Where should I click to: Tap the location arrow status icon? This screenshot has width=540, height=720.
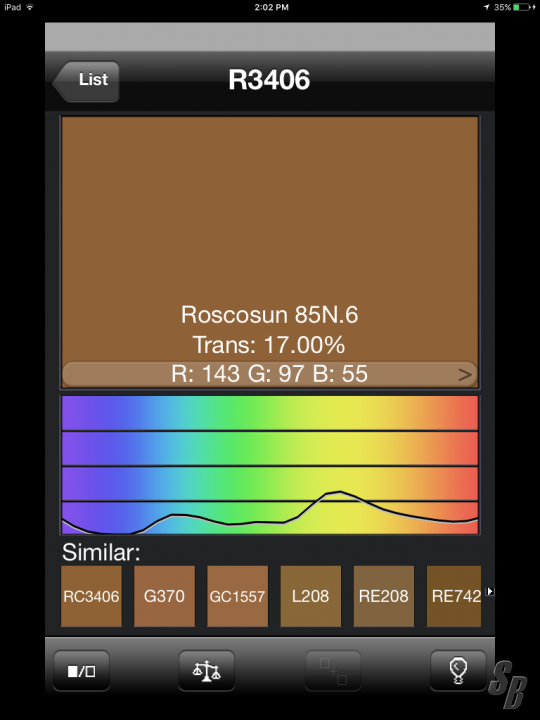486,7
